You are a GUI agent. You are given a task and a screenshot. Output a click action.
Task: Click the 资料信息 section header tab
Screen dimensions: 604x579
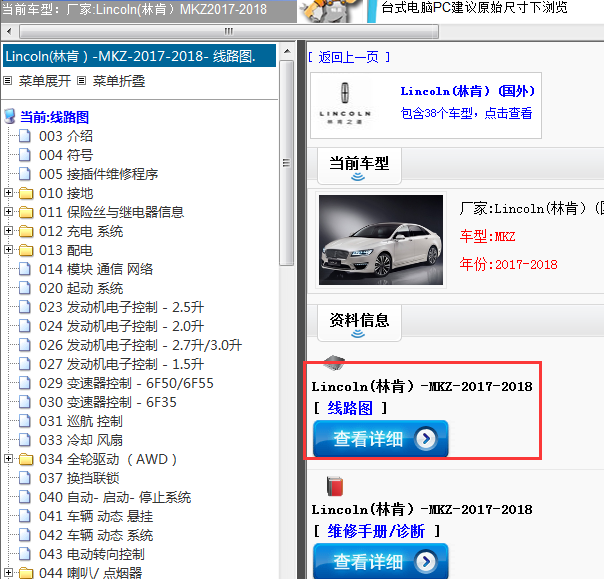(359, 323)
